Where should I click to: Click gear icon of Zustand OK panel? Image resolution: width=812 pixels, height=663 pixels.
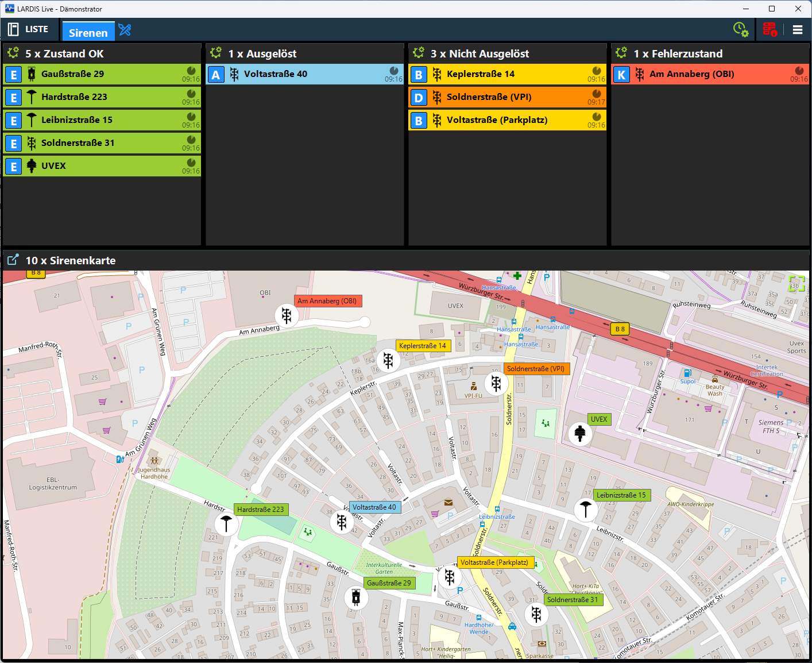13,53
